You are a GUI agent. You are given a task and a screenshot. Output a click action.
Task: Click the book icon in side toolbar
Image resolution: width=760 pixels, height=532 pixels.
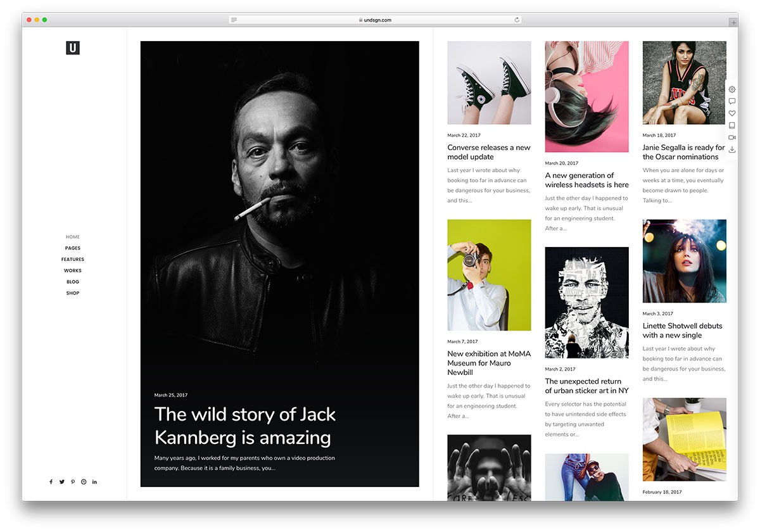(x=732, y=125)
